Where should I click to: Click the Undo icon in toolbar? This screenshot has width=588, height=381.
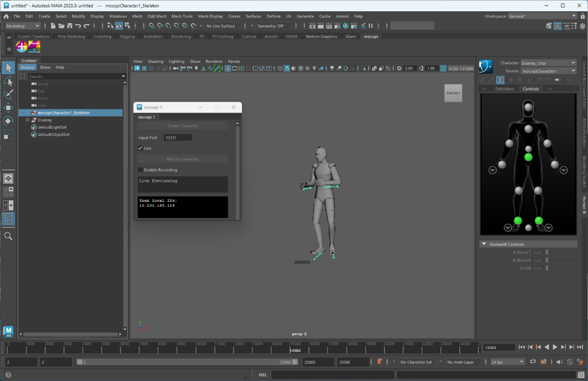click(78, 26)
